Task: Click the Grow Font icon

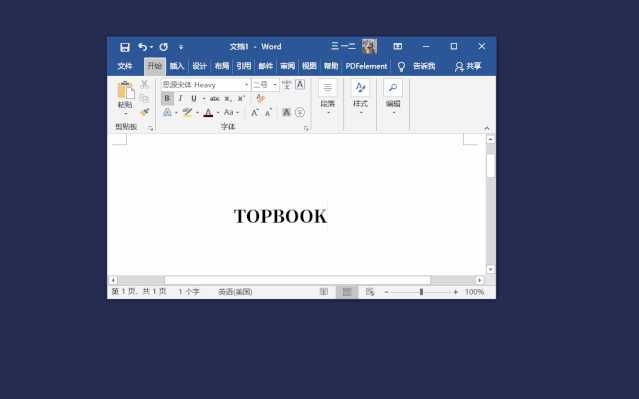Action: click(255, 112)
